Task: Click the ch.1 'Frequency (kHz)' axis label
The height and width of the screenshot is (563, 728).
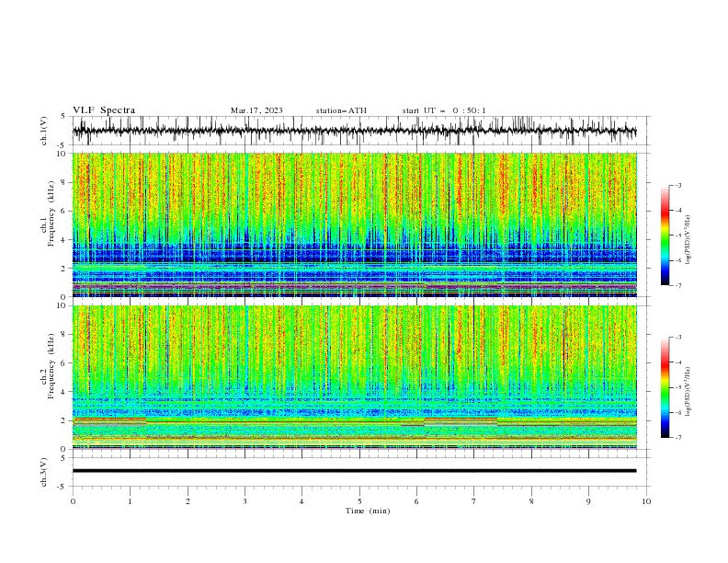Action: [x=51, y=213]
